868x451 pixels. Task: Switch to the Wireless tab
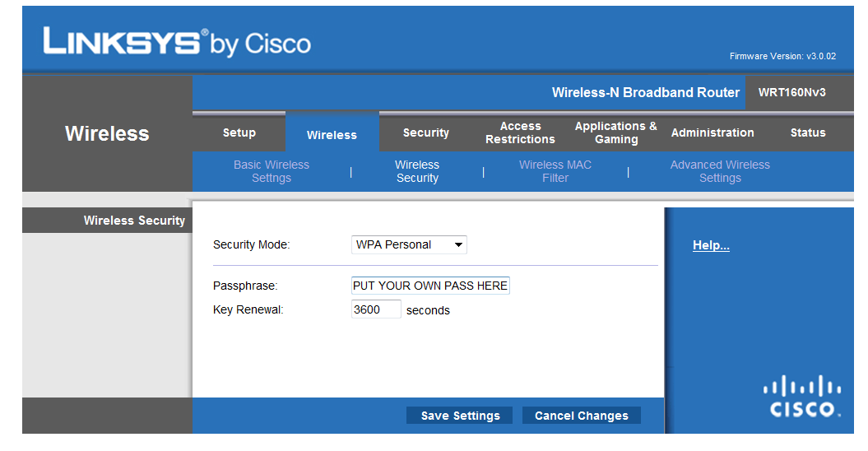pos(332,135)
